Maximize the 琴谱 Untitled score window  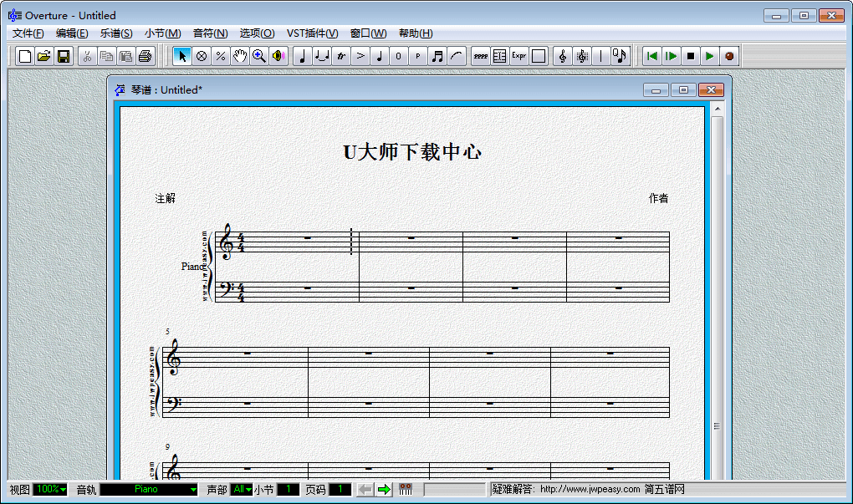click(x=683, y=89)
